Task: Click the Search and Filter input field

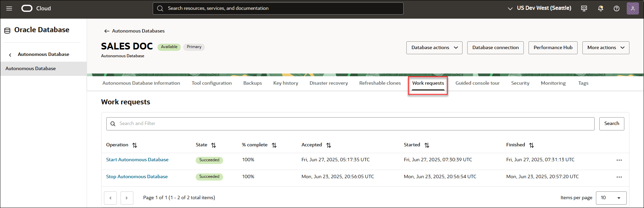Action: (x=350, y=124)
